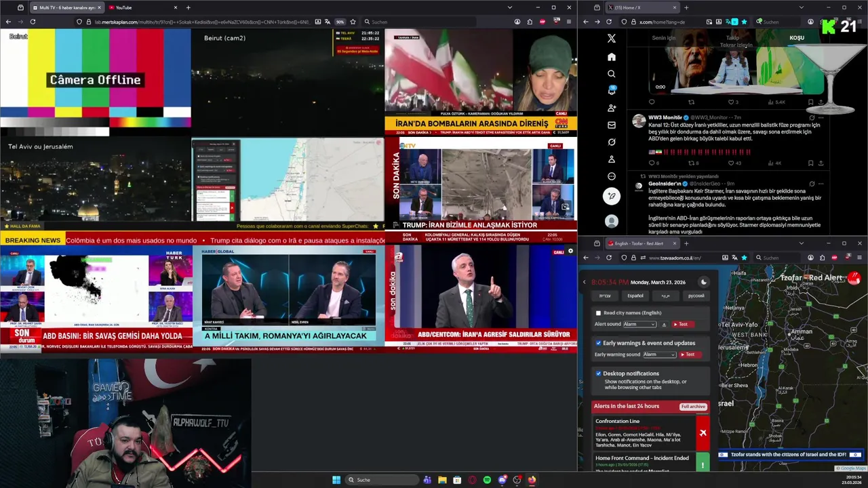
Task: Click Beirut (cam2) video tile
Action: click(x=288, y=81)
